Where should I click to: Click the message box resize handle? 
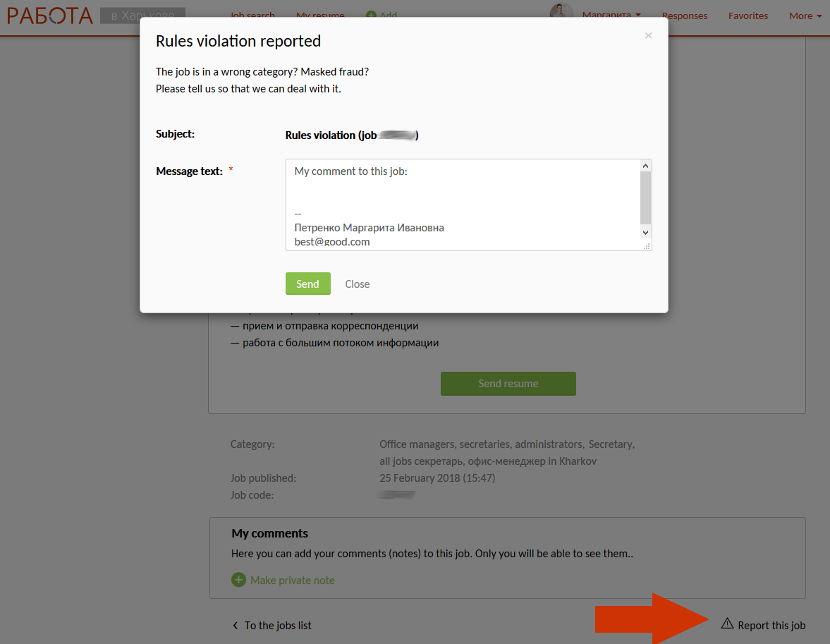pos(647,245)
